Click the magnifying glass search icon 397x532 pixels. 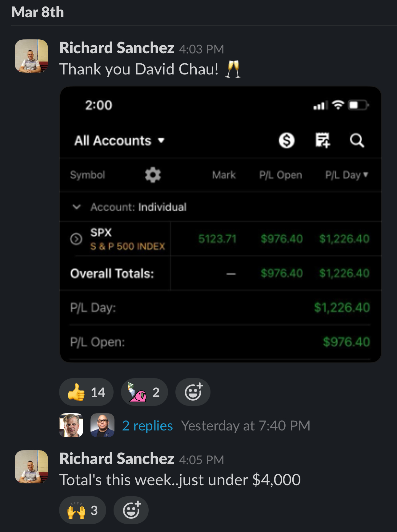357,141
